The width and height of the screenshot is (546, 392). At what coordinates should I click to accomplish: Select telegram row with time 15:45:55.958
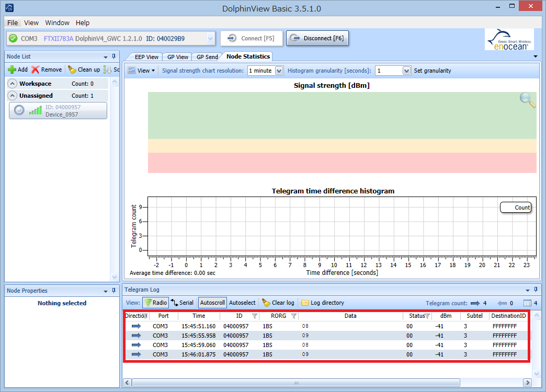[x=327, y=336]
